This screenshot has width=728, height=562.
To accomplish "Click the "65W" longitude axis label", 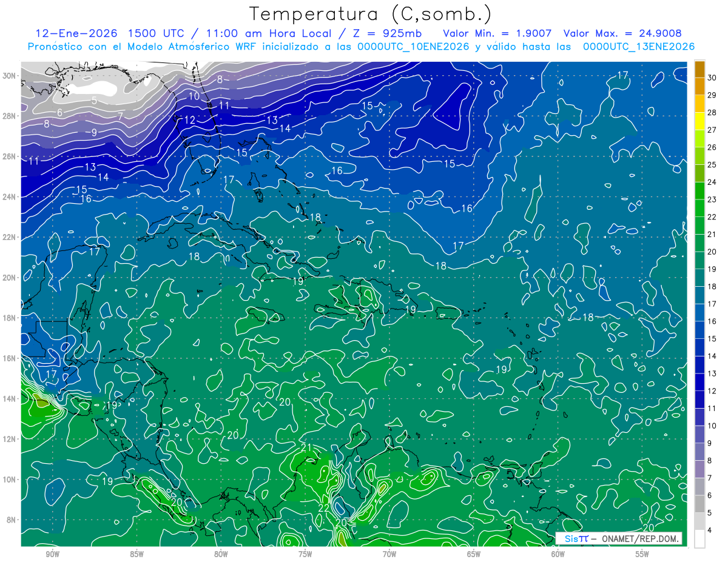I will (x=474, y=554).
